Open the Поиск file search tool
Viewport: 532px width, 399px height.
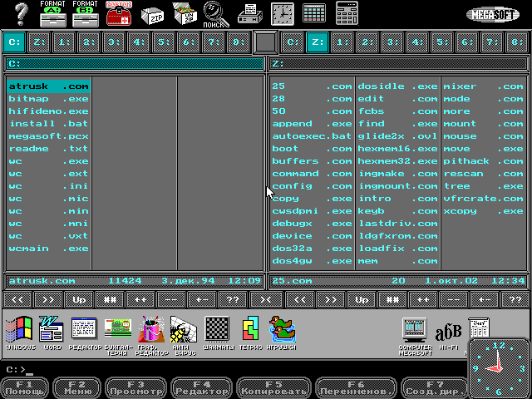214,14
